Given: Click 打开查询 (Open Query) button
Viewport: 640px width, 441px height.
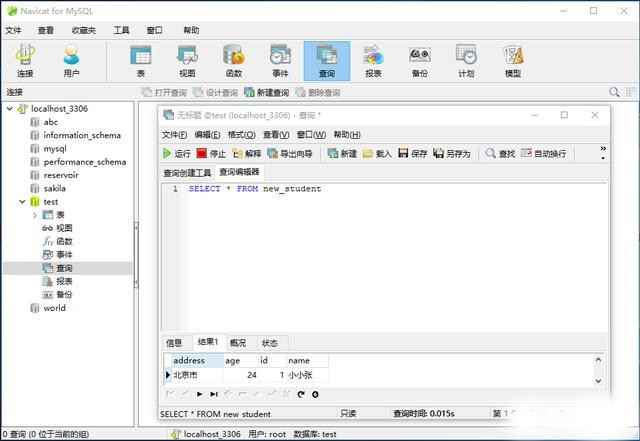Looking at the screenshot, I should click(164, 93).
